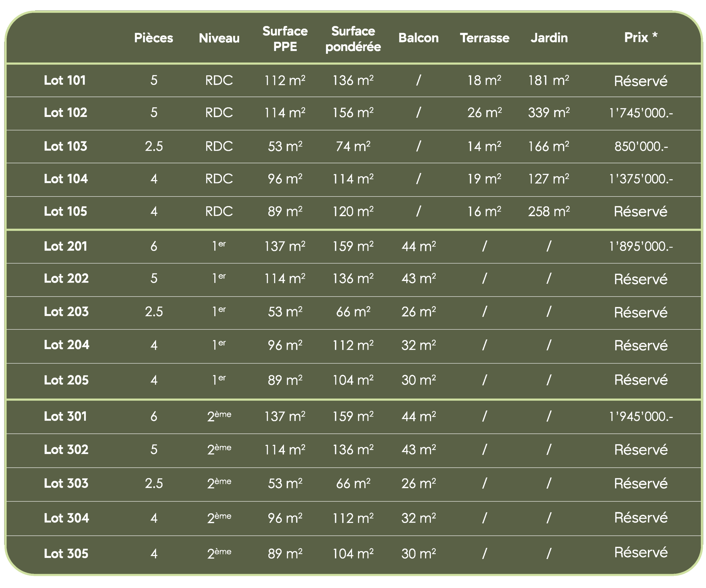Image resolution: width=706 pixels, height=588 pixels.
Task: Click the Balcon column header
Action: point(419,38)
